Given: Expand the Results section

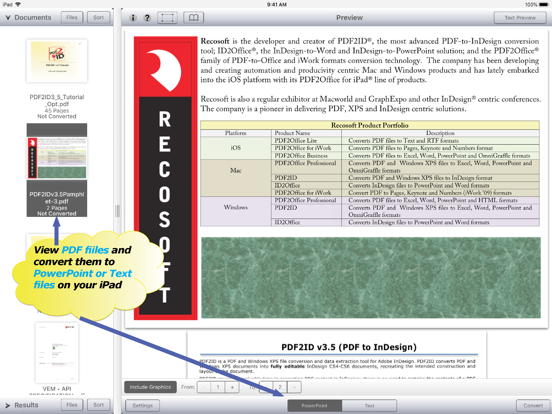Looking at the screenshot, I should (x=8, y=406).
